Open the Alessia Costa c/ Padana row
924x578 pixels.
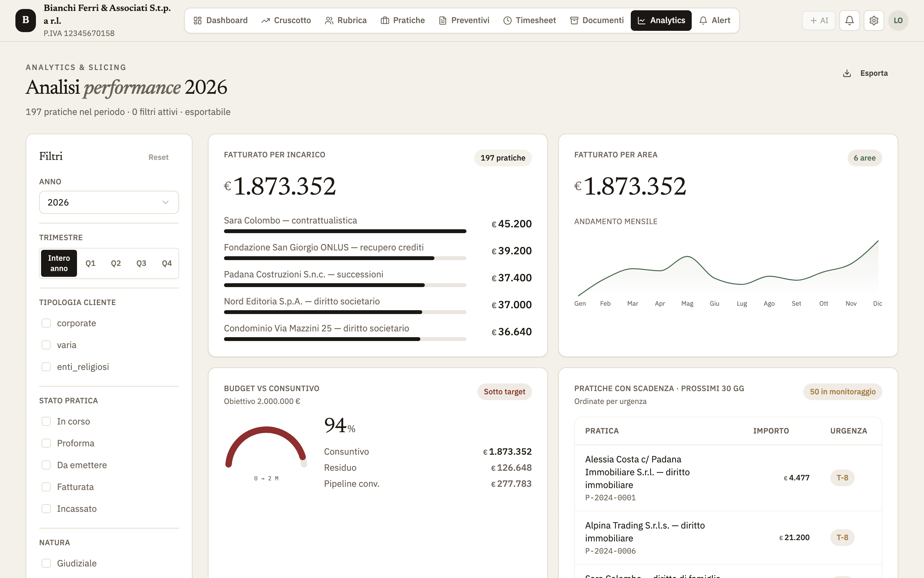(x=728, y=478)
